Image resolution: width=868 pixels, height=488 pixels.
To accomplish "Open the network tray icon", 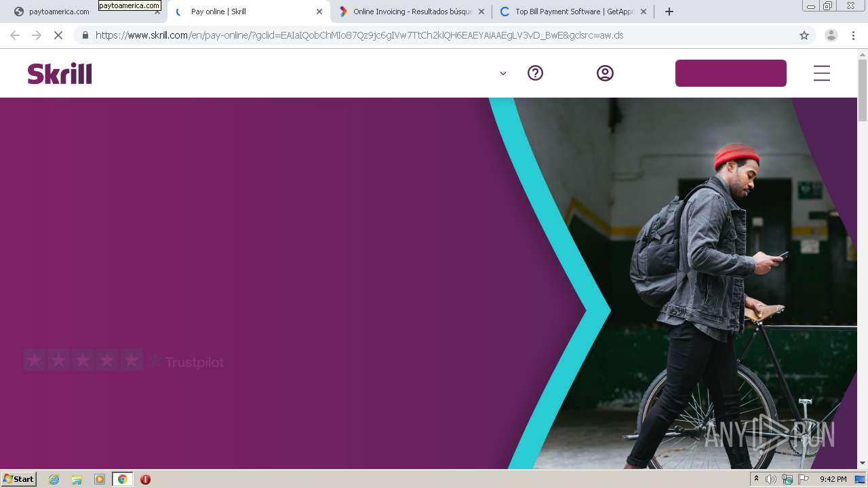I will pyautogui.click(x=787, y=479).
